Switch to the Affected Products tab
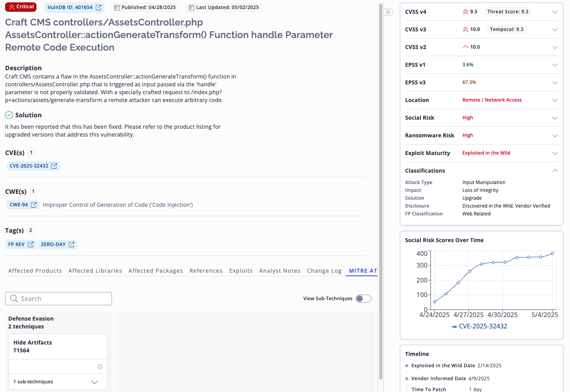Viewport: 570px width, 392px height. pos(35,271)
